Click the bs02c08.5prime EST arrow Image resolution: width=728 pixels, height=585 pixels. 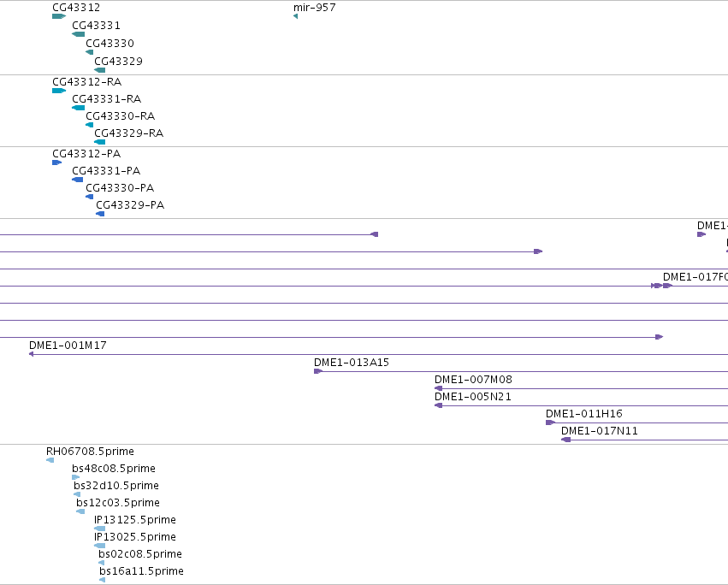(x=102, y=563)
